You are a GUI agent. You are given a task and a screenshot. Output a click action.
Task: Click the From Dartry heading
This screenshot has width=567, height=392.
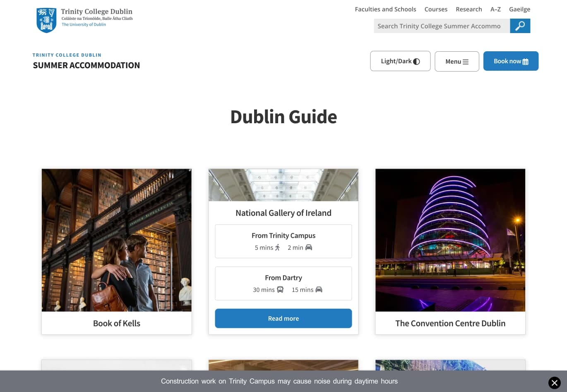tap(283, 278)
